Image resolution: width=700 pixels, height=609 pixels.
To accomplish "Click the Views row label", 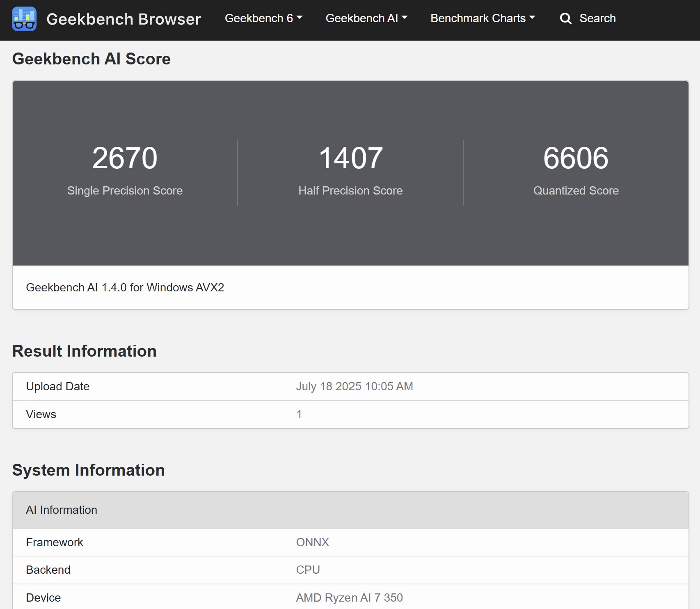I will pyautogui.click(x=41, y=414).
